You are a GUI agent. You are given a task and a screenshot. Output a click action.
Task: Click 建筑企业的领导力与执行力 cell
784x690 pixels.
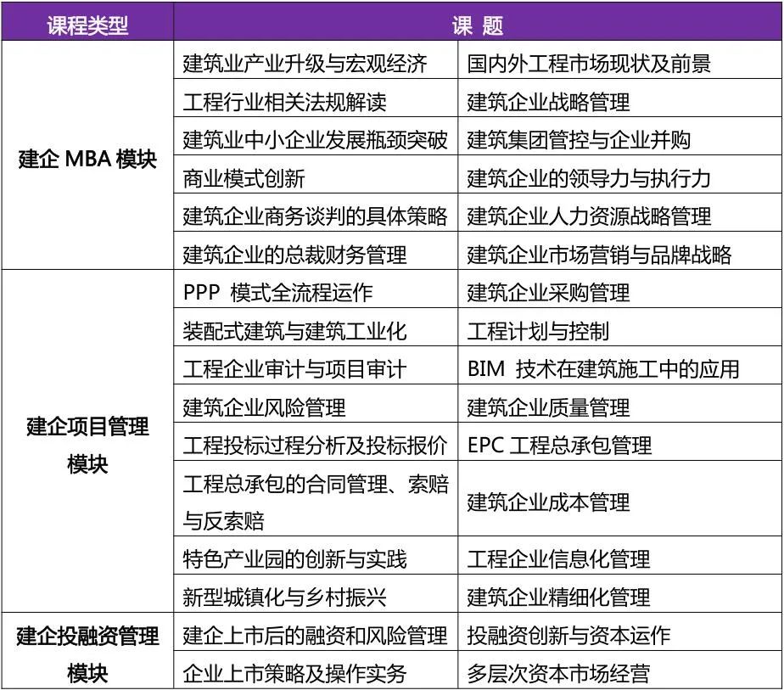coord(620,174)
